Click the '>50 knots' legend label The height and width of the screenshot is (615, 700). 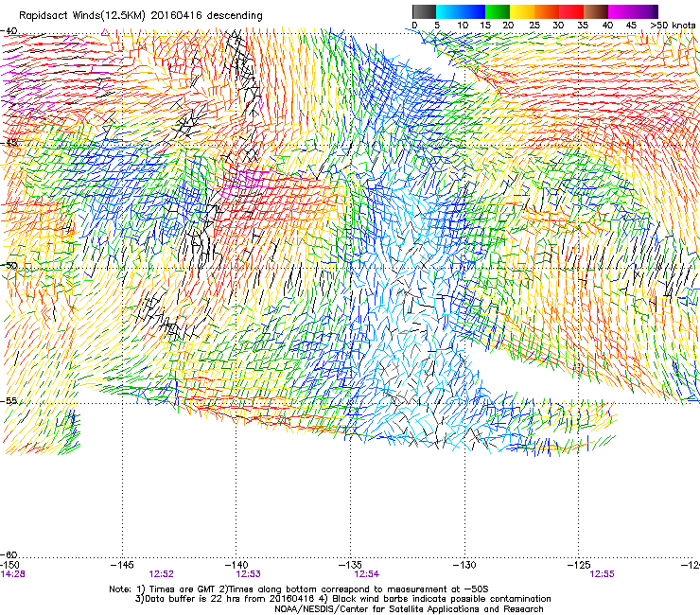[x=673, y=25]
